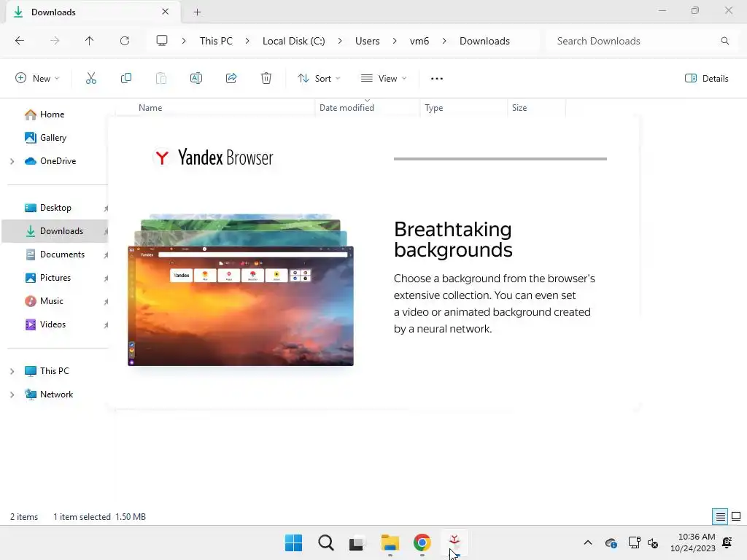This screenshot has width=747, height=560.
Task: Open Home in navigation pane
Action: coord(52,114)
